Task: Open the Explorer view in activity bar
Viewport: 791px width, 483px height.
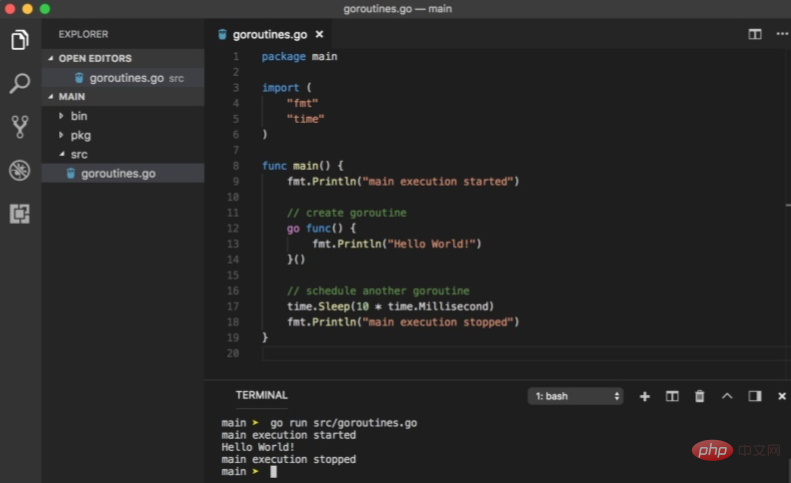Action: [20, 40]
